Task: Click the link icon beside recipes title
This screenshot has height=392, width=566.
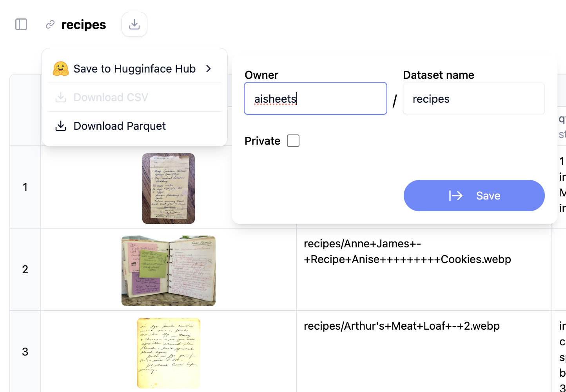Action: (x=50, y=25)
